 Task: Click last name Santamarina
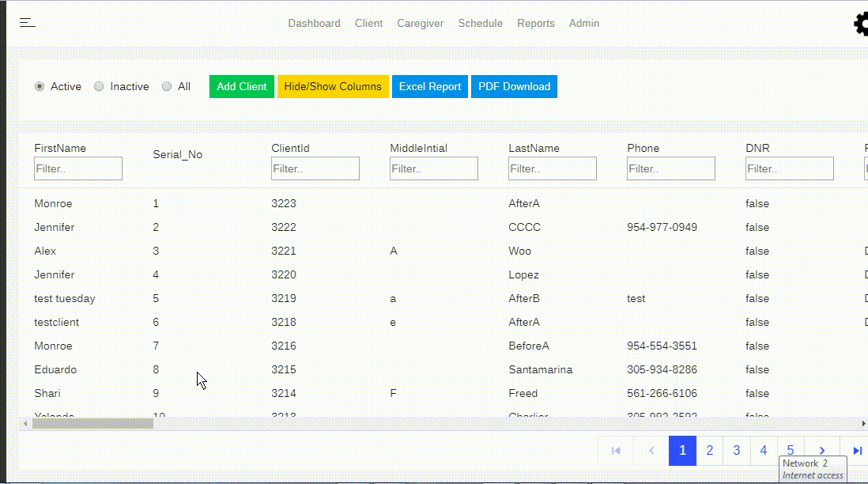(x=540, y=369)
